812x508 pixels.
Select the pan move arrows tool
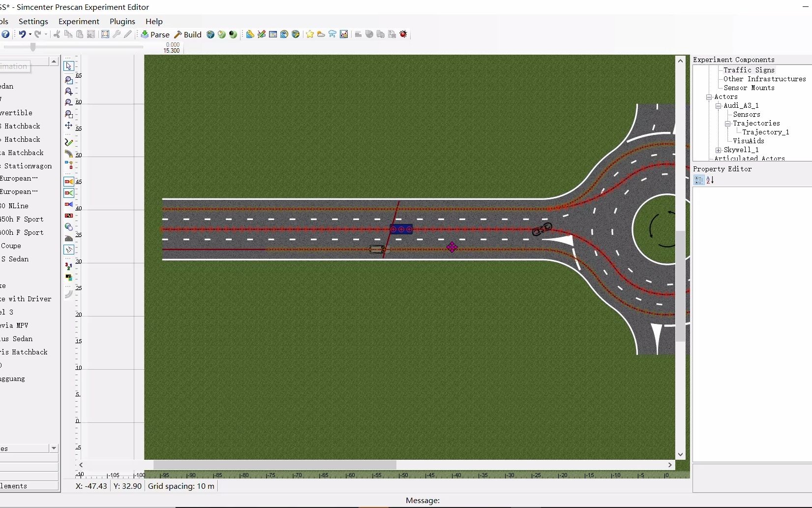69,126
